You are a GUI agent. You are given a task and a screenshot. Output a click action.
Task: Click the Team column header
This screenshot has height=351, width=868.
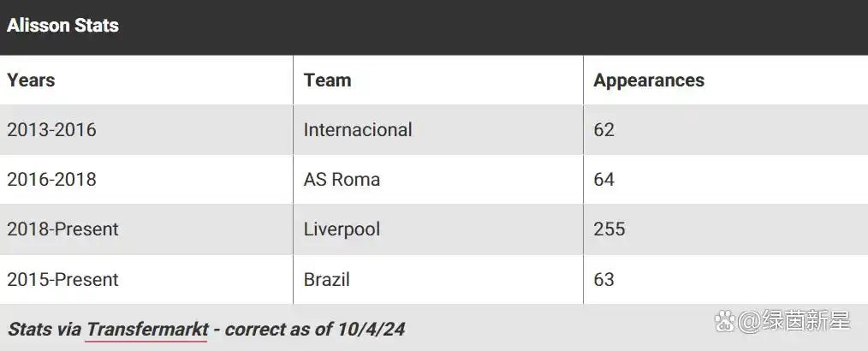click(x=327, y=80)
